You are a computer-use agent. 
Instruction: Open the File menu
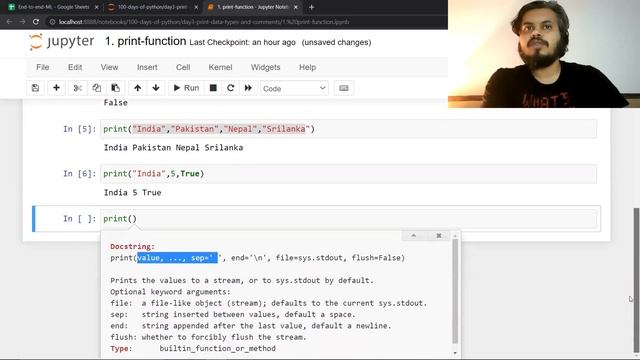tap(42, 67)
